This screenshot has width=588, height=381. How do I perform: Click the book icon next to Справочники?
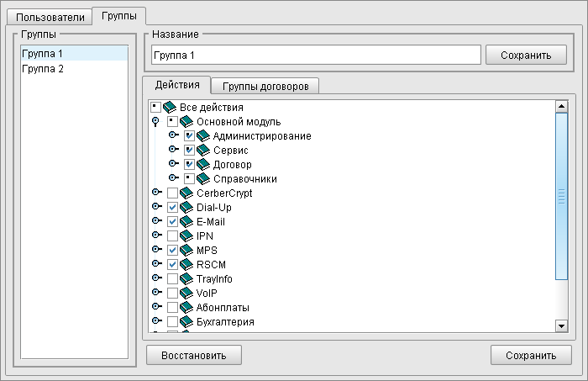point(203,178)
